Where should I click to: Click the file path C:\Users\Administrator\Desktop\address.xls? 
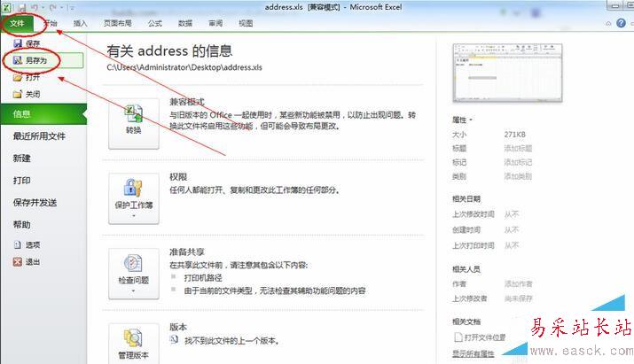[184, 67]
